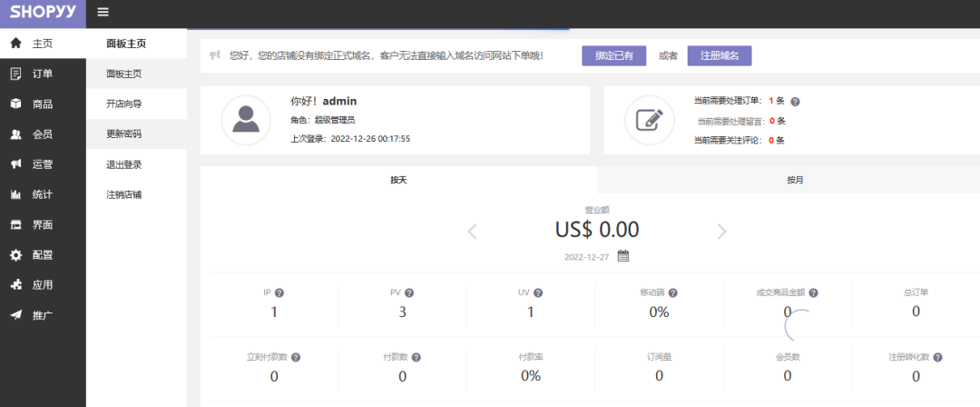The image size is (980, 407).
Task: Open 订单 in the sidebar
Action: (x=44, y=74)
